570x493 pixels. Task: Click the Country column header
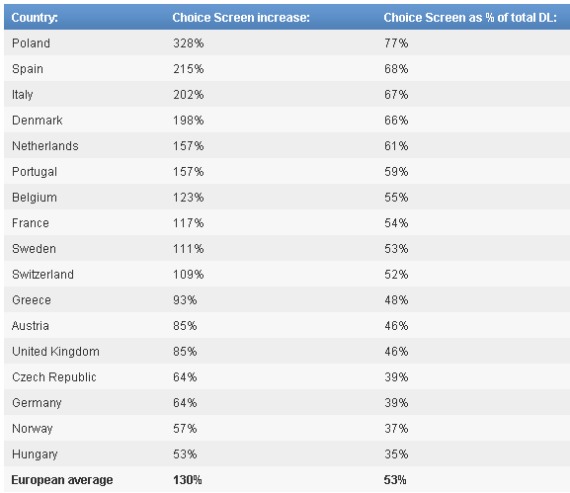tap(35, 17)
